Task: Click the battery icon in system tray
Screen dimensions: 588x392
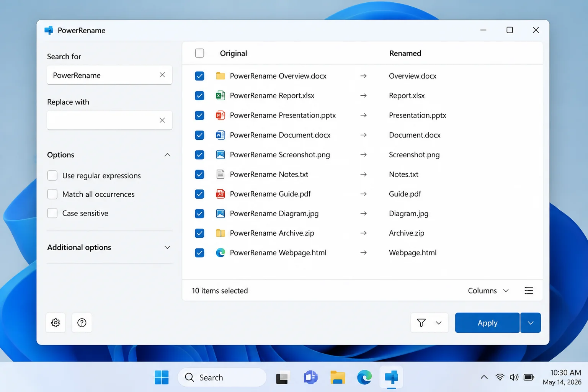Action: 529,377
